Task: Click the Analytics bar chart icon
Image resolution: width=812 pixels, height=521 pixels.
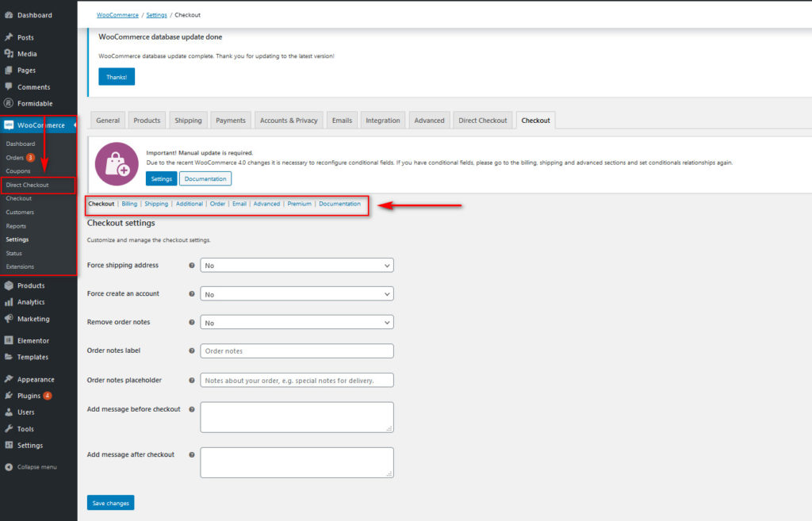Action: pyautogui.click(x=9, y=302)
